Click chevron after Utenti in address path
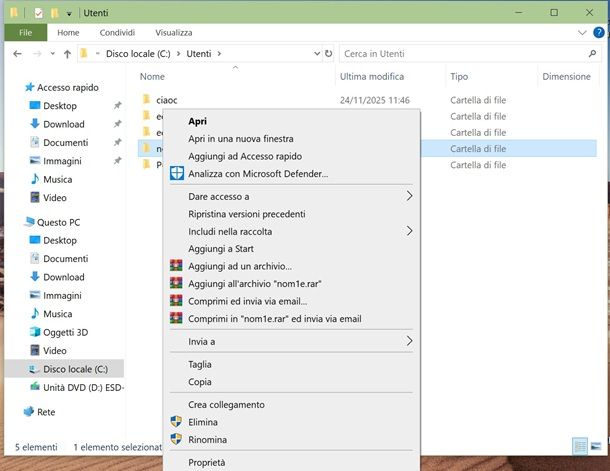This screenshot has width=610, height=471. tap(219, 54)
